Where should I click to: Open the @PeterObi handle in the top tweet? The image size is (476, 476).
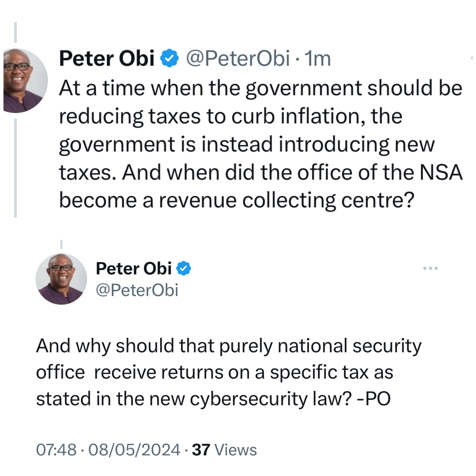[x=238, y=59]
